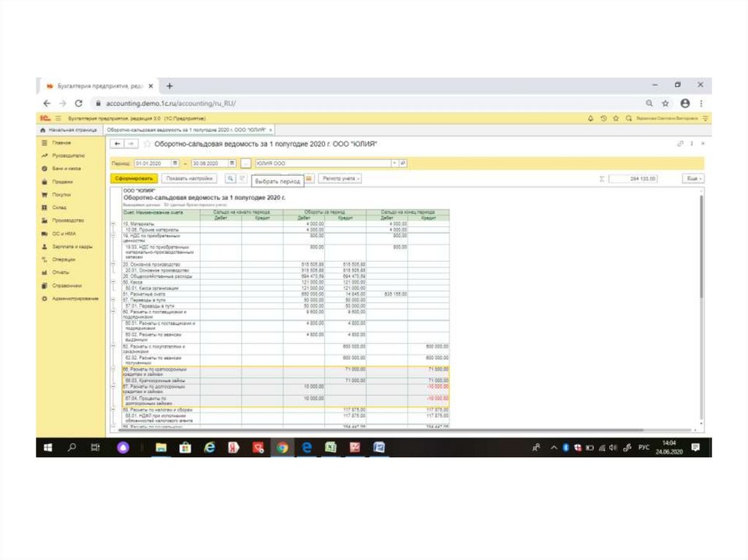Click the sum field showing 284 133,00
This screenshot has width=748, height=560.
633,179
